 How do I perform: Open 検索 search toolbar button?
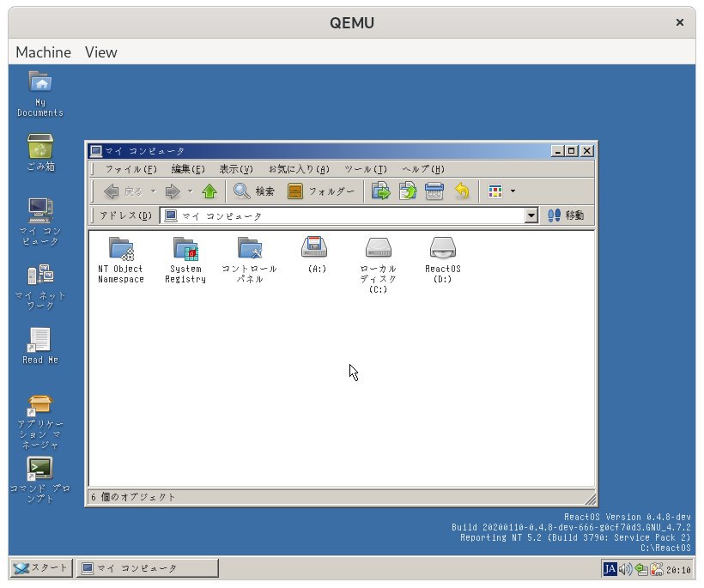coord(253,191)
